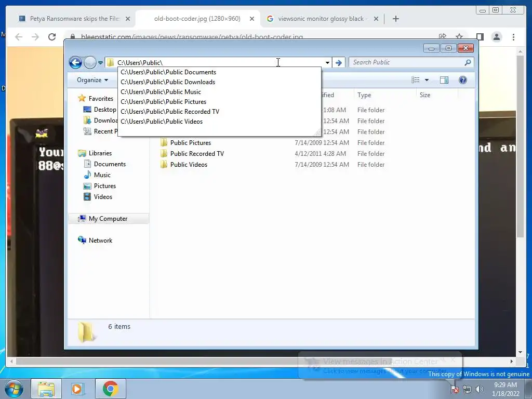Open the Organize menu

[92, 80]
